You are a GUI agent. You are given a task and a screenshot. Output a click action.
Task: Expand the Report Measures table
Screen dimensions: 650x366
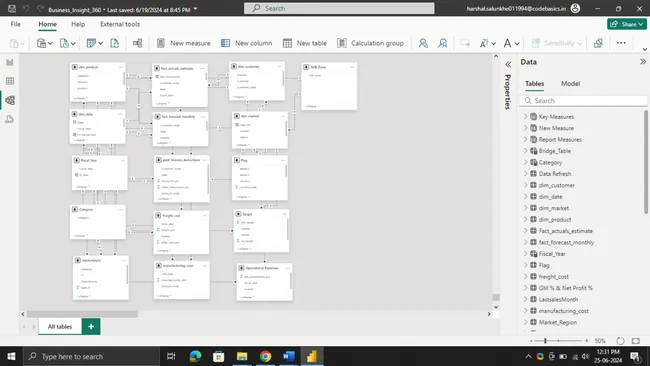coord(525,139)
